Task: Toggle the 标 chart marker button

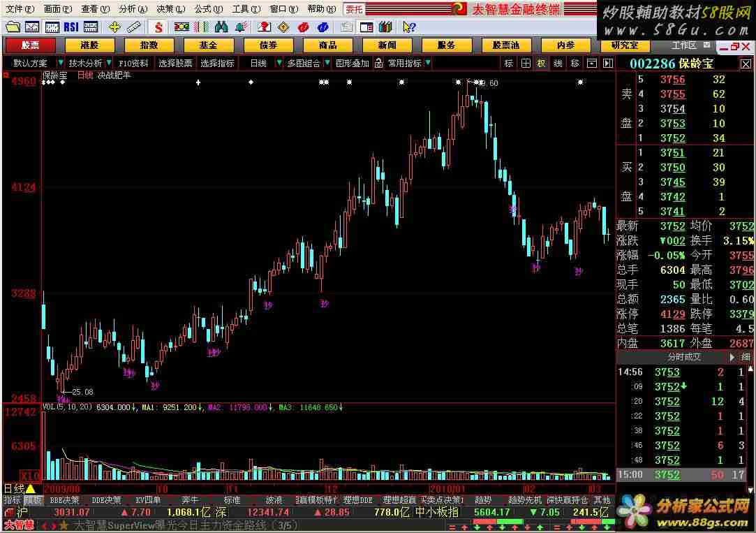Action: (x=509, y=63)
